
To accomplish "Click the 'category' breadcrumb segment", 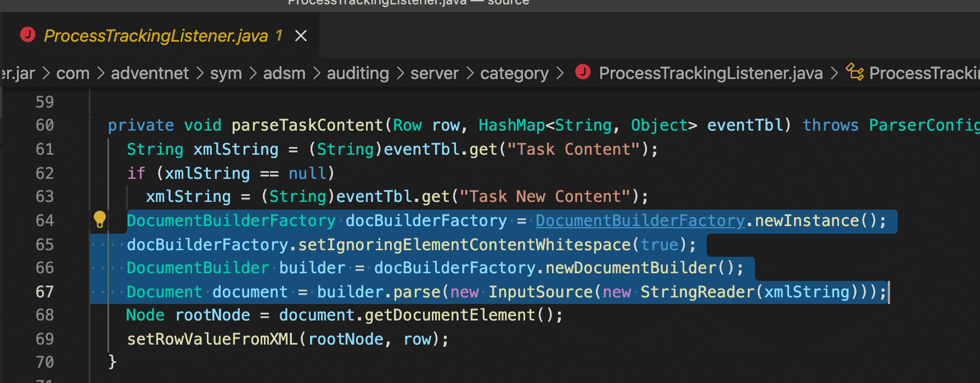I will (x=514, y=73).
